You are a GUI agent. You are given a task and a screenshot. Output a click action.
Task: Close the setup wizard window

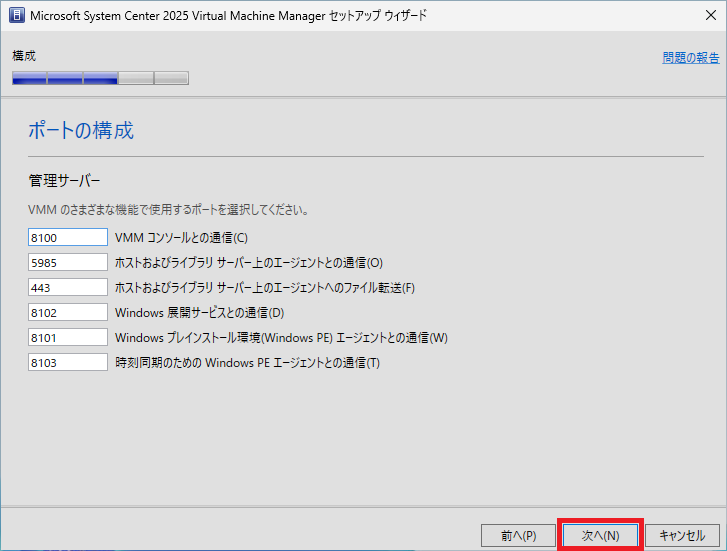pos(710,15)
